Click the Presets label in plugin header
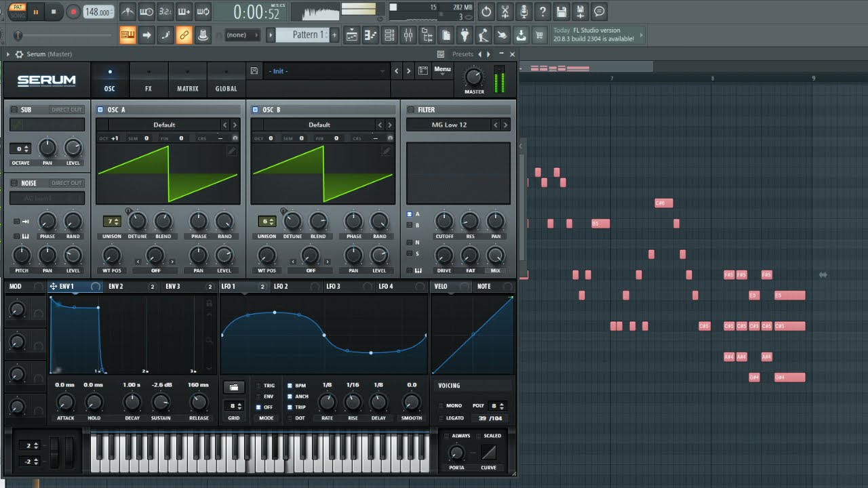The width and height of the screenshot is (868, 488). [462, 54]
